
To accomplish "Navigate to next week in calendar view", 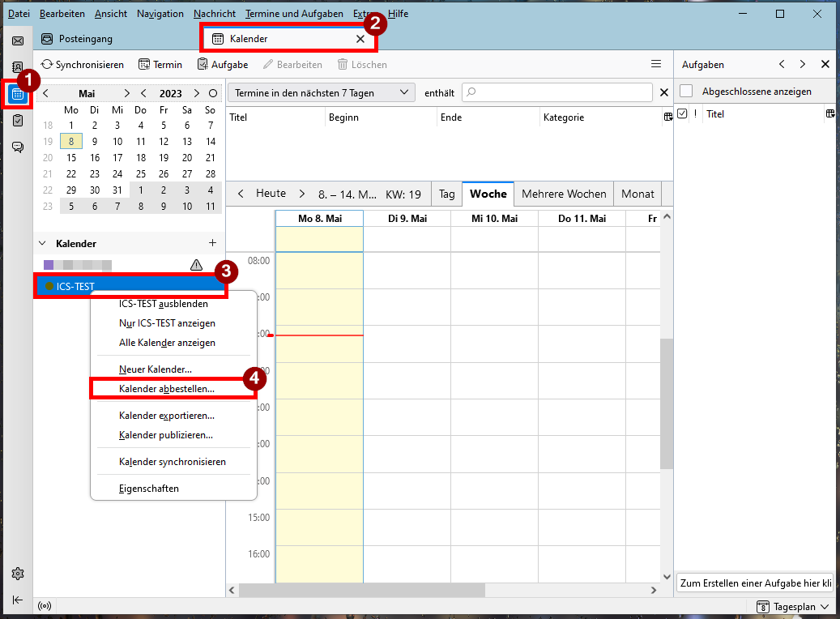I will [302, 194].
